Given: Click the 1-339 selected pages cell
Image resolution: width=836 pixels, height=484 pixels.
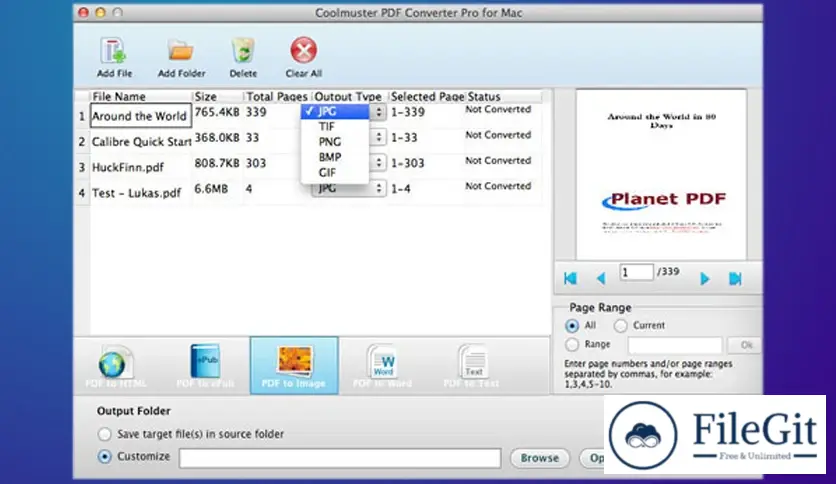Looking at the screenshot, I should coord(408,112).
